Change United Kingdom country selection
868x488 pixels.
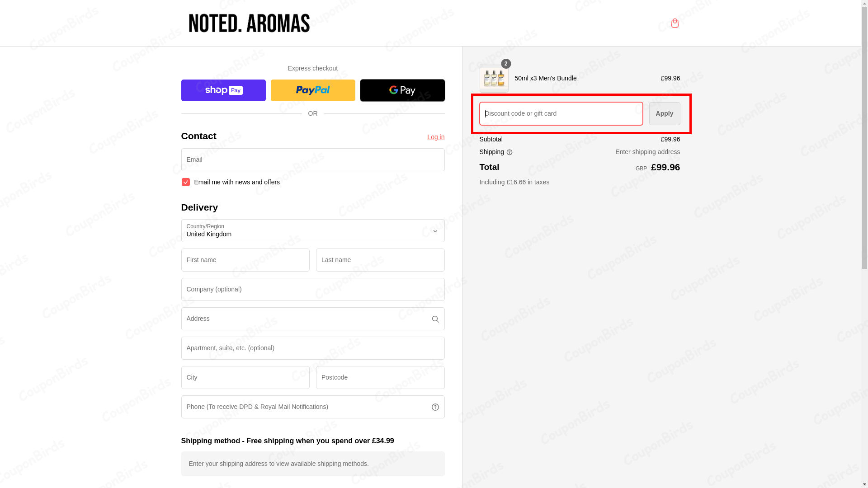(x=312, y=230)
